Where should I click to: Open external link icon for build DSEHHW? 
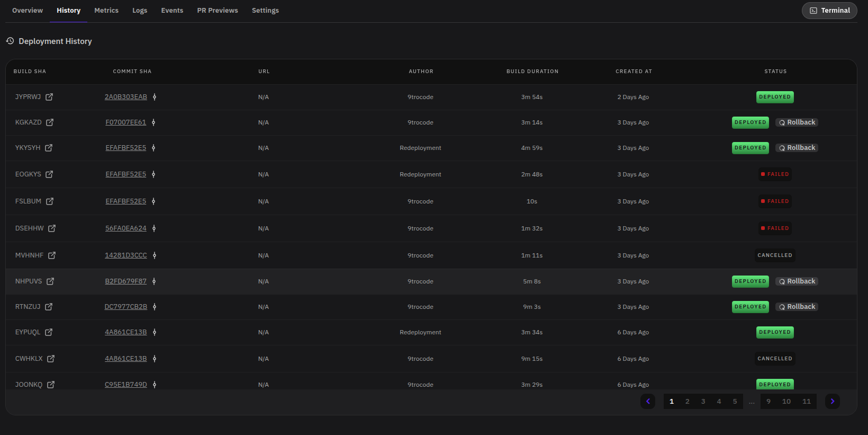[x=52, y=228]
